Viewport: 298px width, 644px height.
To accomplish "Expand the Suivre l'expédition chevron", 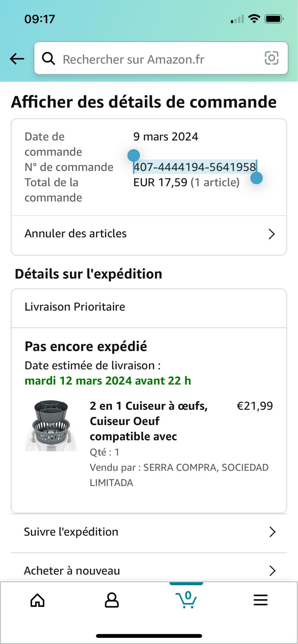I will point(273,532).
